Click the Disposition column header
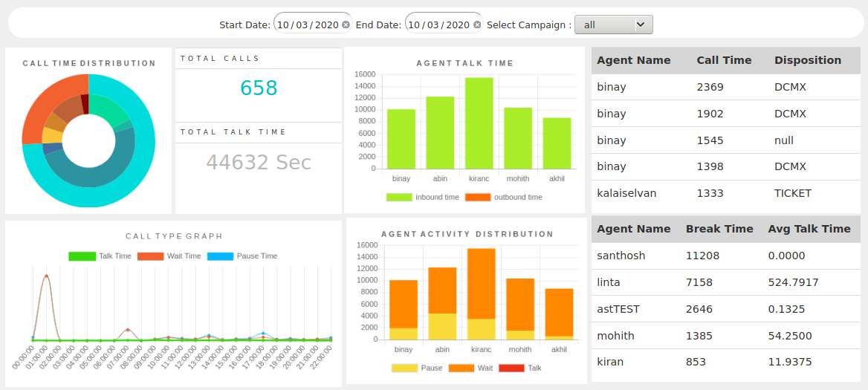The width and height of the screenshot is (868, 390). pos(807,61)
